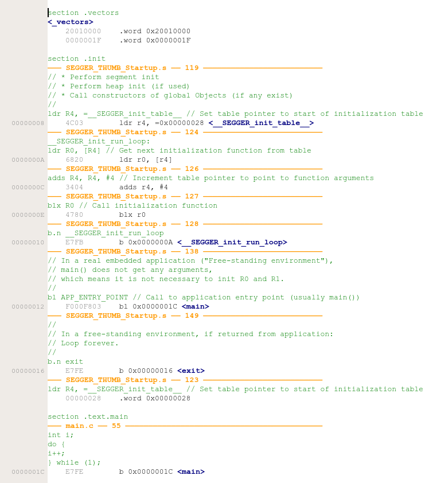
Task: Click the 'b 0x0000000A' branch instruction
Action: [146, 243]
